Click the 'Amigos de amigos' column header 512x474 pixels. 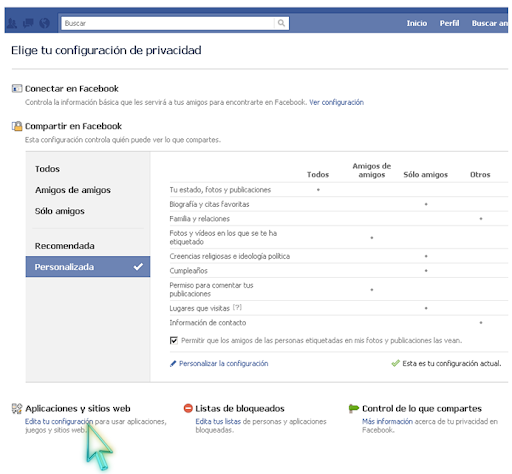pos(372,170)
